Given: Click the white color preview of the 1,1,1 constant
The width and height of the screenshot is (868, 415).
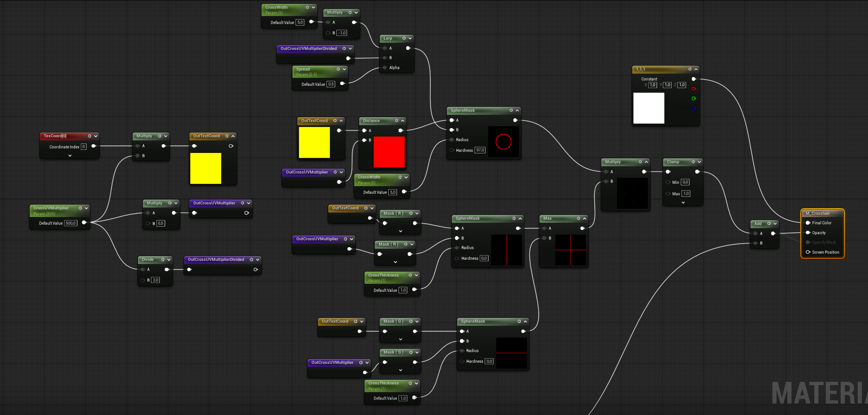Looking at the screenshot, I should [x=649, y=108].
